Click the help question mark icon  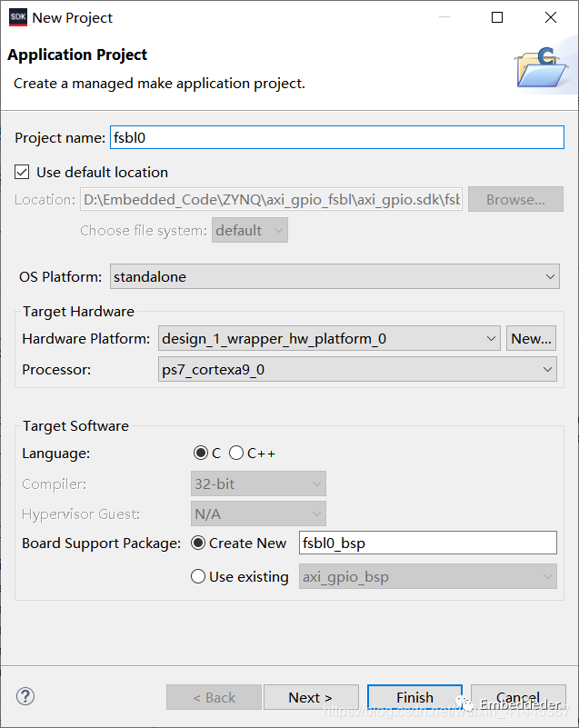click(x=25, y=696)
